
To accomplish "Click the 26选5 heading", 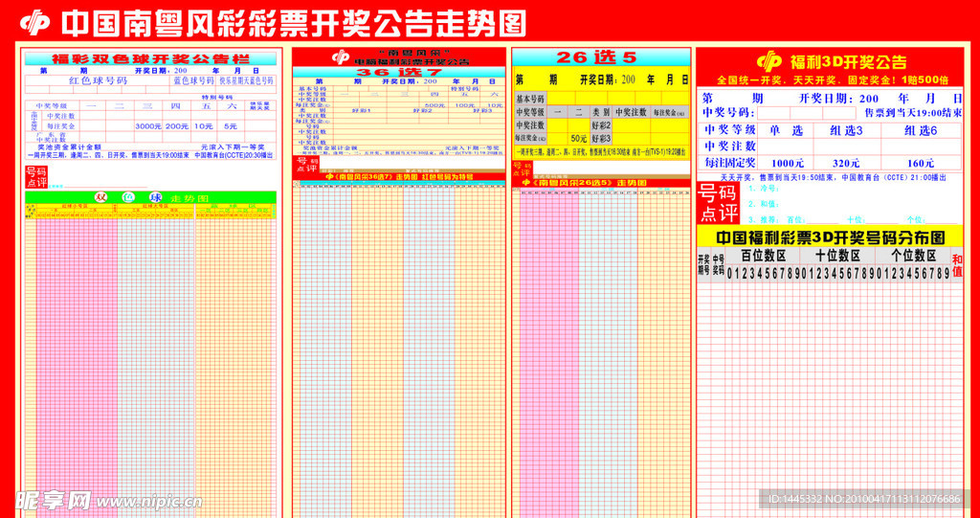I will [596, 57].
